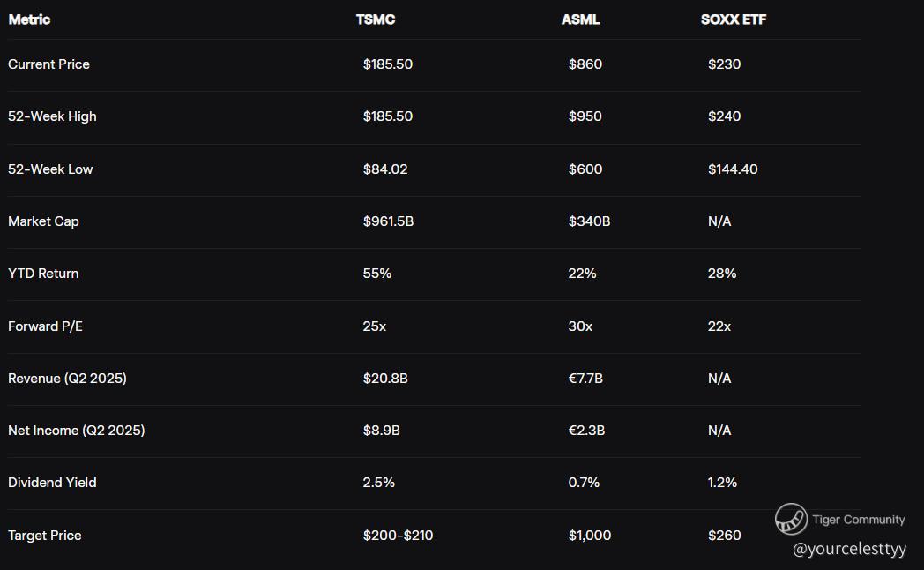Select ASML's Forward P/E value 30x
The image size is (924, 570).
(x=580, y=326)
